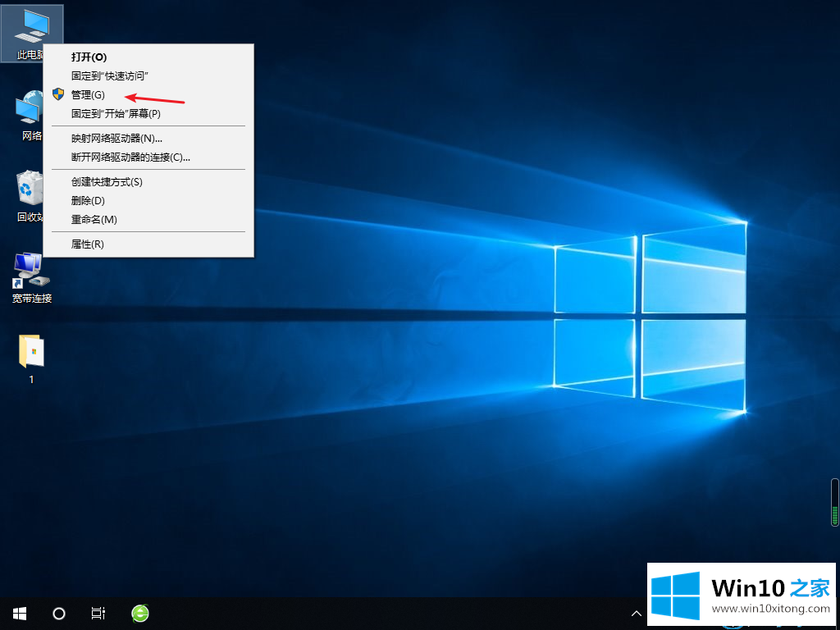Show hidden system tray icons
The height and width of the screenshot is (630, 840).
(636, 614)
